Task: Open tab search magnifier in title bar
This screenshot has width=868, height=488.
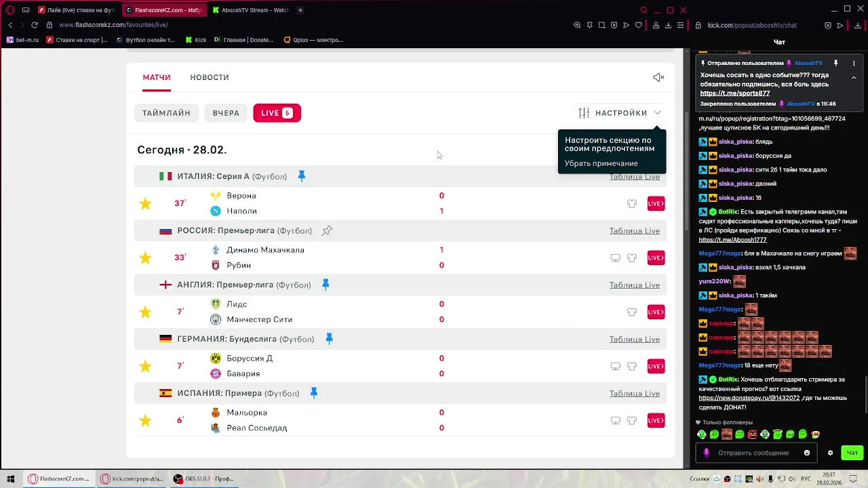Action: point(644,10)
